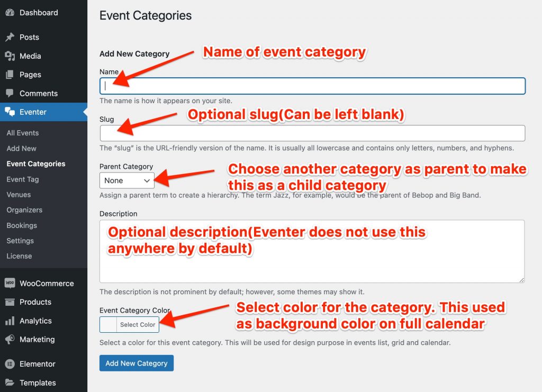Click the Products archive box icon
Screen dimensions: 542x392
point(10,302)
